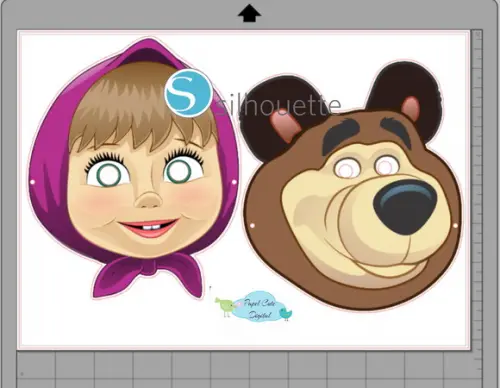Click the Papel Cute Digital logo
The height and width of the screenshot is (388, 500).
pos(254,306)
